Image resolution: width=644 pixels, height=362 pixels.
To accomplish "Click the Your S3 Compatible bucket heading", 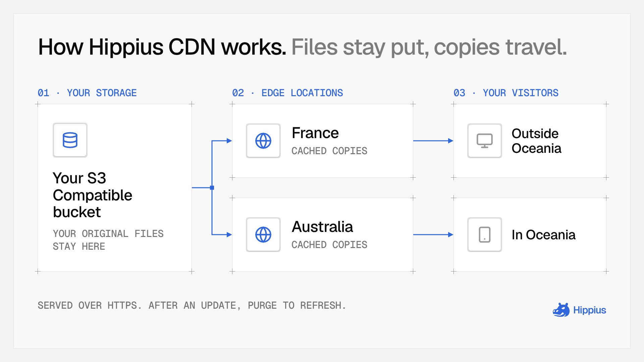I will pos(93,195).
